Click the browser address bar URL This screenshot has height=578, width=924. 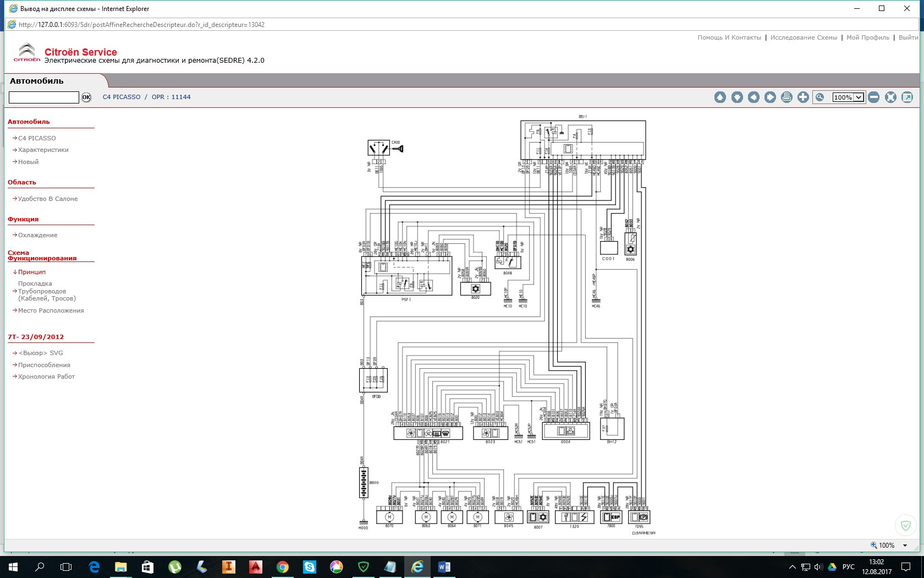click(141, 25)
